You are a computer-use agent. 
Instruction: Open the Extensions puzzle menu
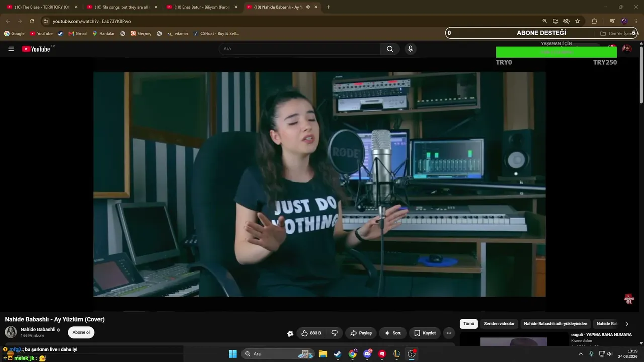[594, 21]
